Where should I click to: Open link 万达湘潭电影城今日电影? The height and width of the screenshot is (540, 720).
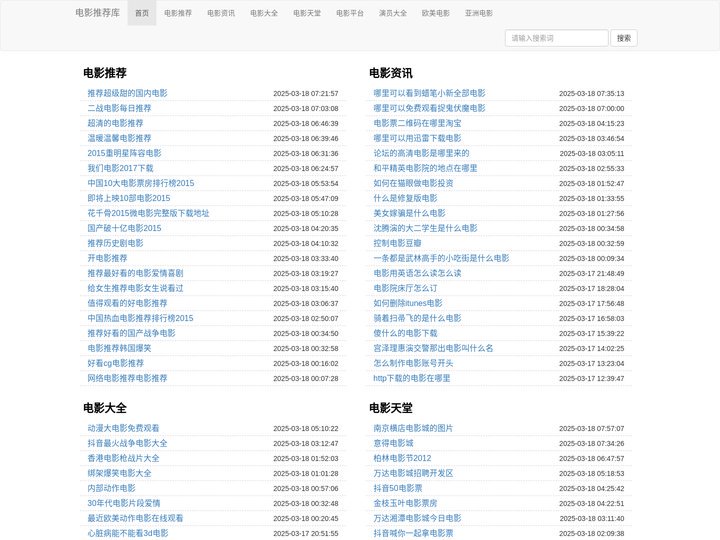(x=417, y=518)
